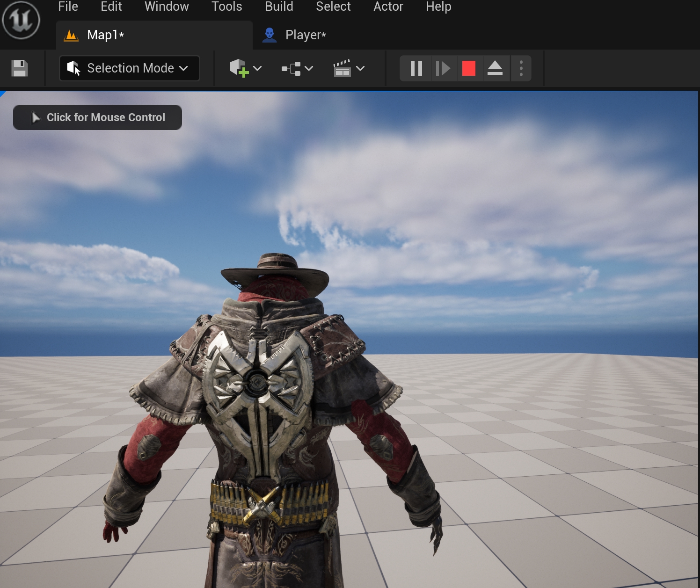
Task: Open the Selection Mode dropdown
Action: pyautogui.click(x=130, y=68)
